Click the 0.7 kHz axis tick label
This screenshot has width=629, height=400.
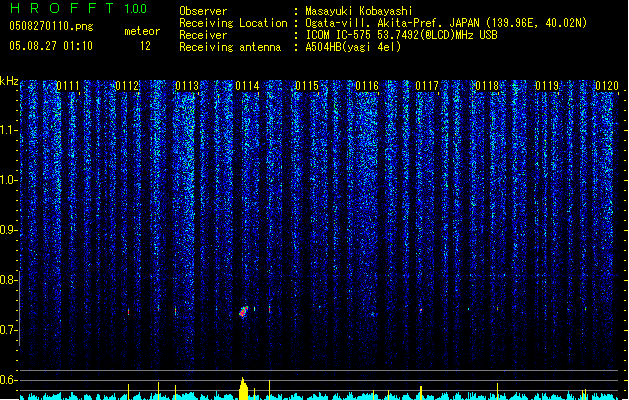coord(8,330)
